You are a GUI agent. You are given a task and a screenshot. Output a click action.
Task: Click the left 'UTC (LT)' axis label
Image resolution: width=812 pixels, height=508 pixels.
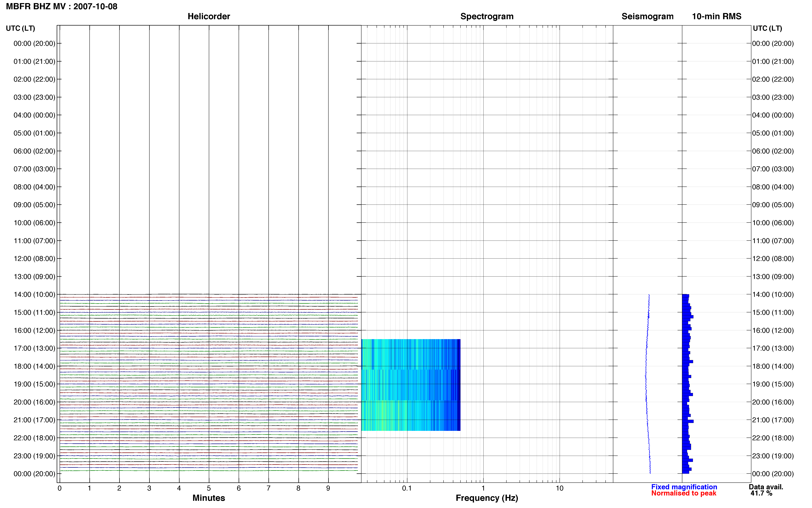tap(21, 28)
